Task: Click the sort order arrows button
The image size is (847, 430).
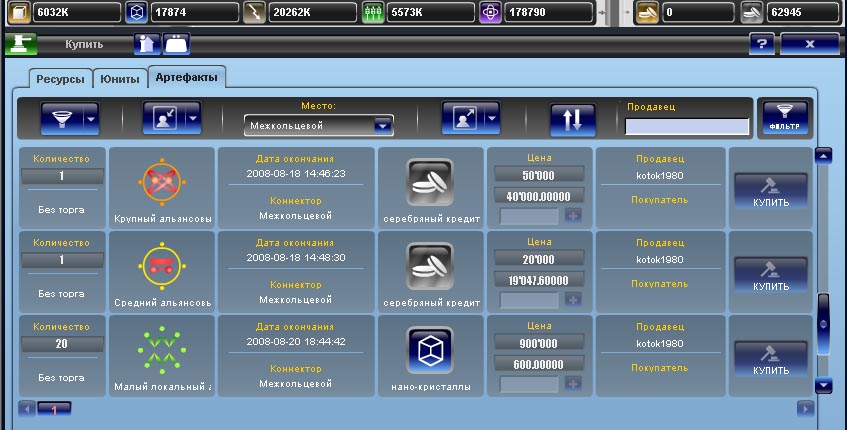Action: tap(572, 119)
